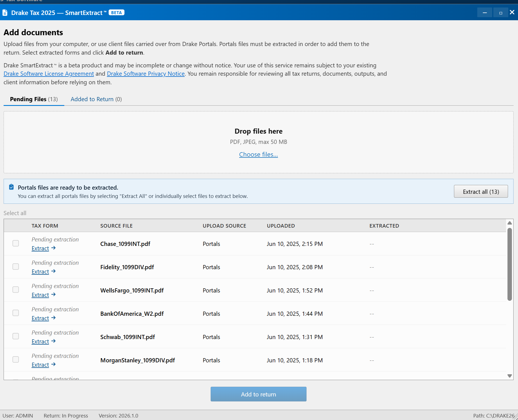Open the Added to Return tab
Image resolution: width=518 pixels, height=420 pixels.
(96, 99)
